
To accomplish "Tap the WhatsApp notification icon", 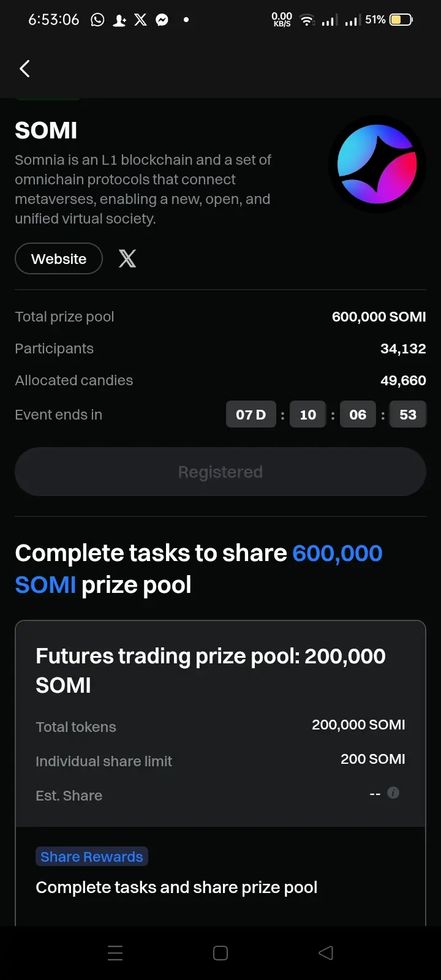I will coord(97,20).
